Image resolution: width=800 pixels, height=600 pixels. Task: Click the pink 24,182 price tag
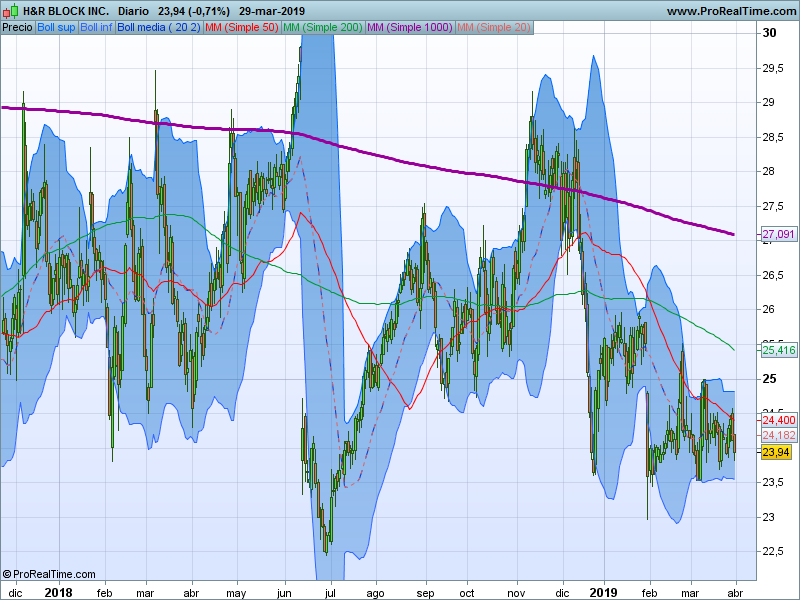point(779,435)
